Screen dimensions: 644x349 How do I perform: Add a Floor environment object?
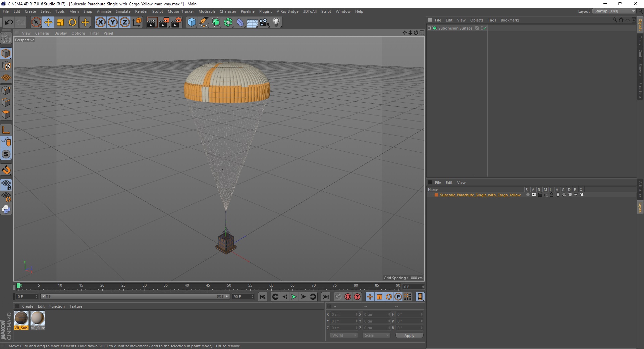tap(252, 22)
